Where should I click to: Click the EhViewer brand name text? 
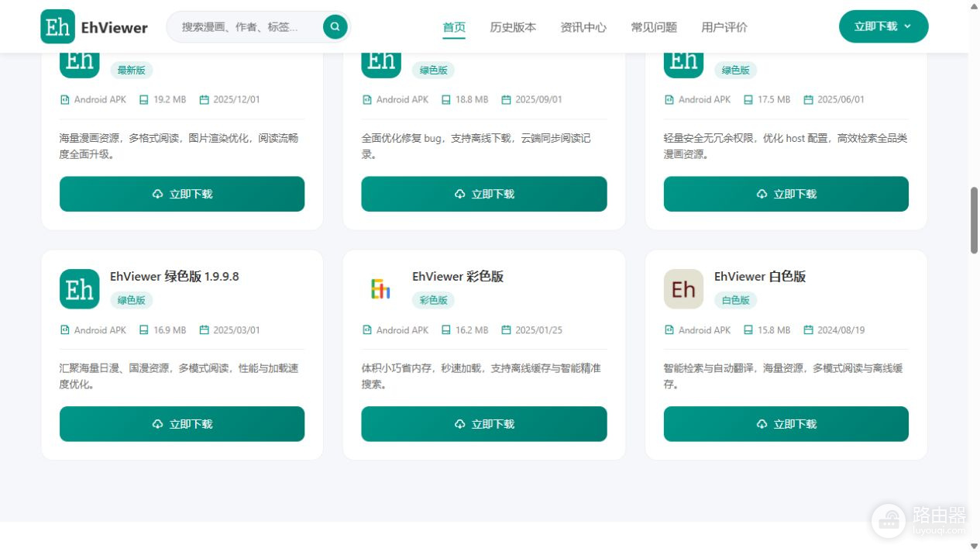click(x=114, y=28)
